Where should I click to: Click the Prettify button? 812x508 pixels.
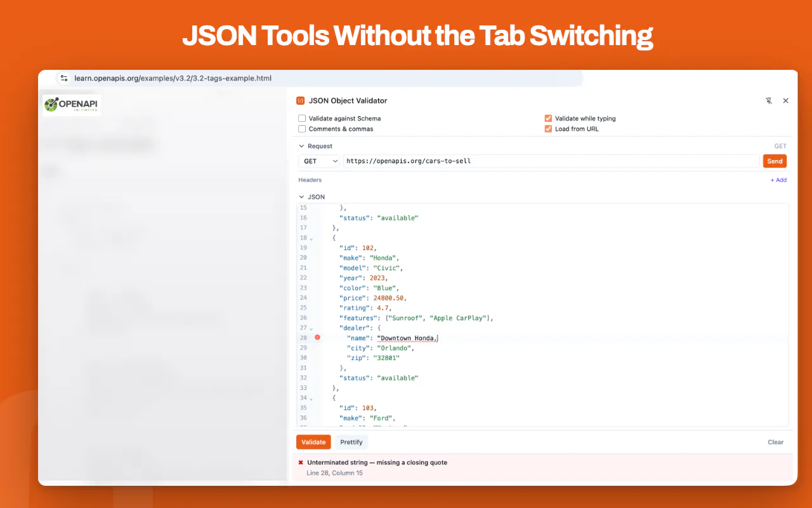click(351, 442)
